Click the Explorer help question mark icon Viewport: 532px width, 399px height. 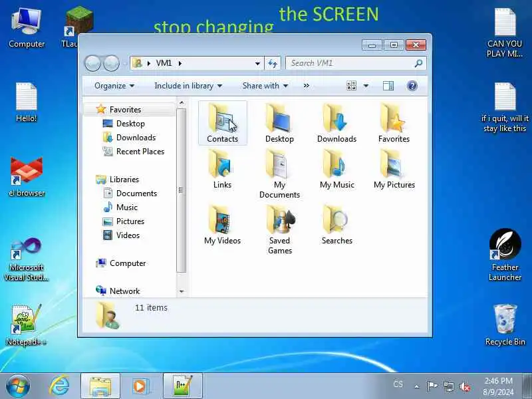[412, 86]
